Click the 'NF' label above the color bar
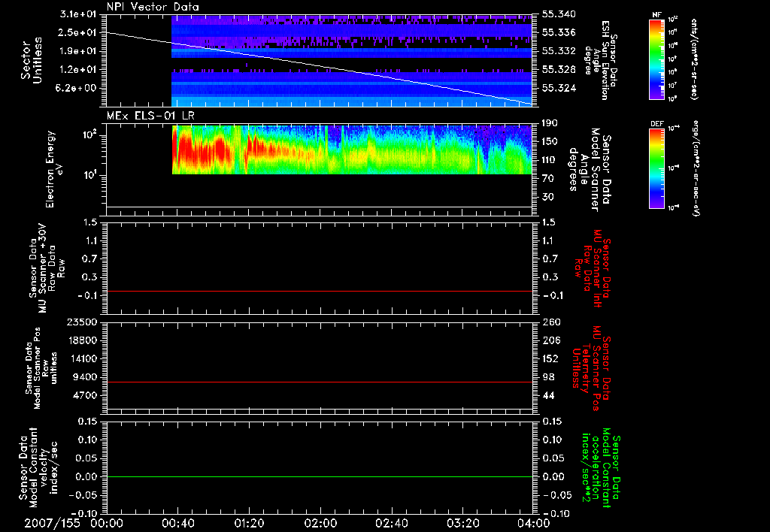The image size is (770, 532). coord(656,15)
